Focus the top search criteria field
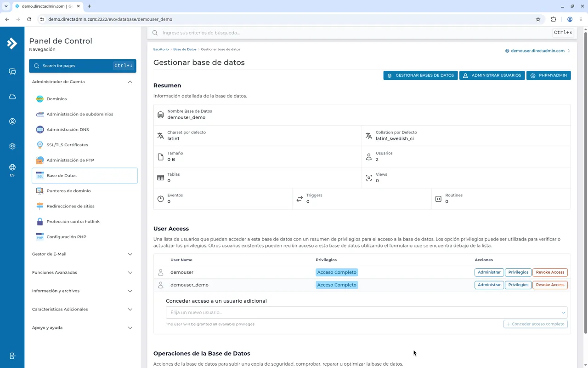Viewport: 588px width, 368px height. (356, 33)
